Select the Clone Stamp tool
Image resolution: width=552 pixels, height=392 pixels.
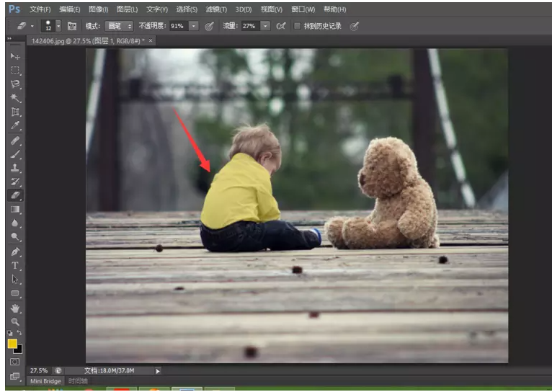point(15,168)
